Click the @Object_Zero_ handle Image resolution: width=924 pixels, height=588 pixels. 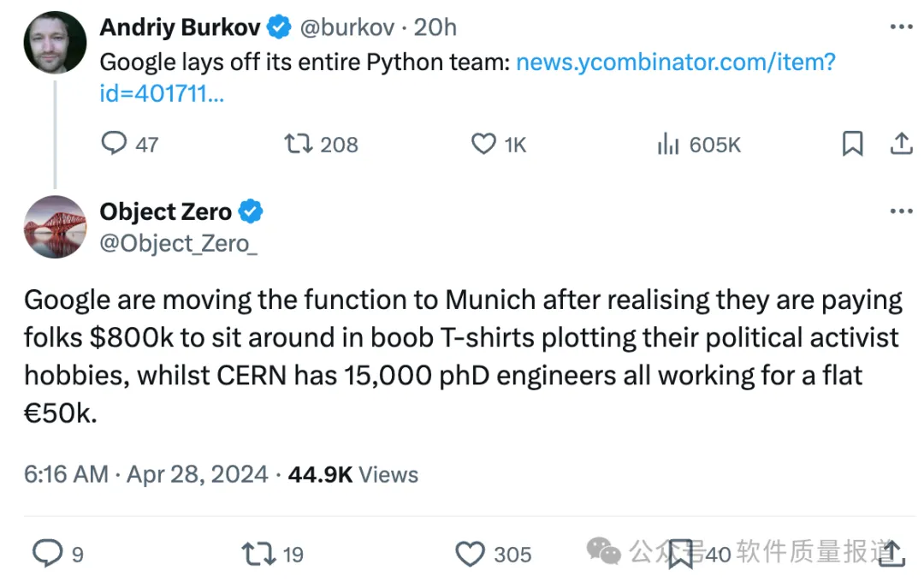click(178, 244)
